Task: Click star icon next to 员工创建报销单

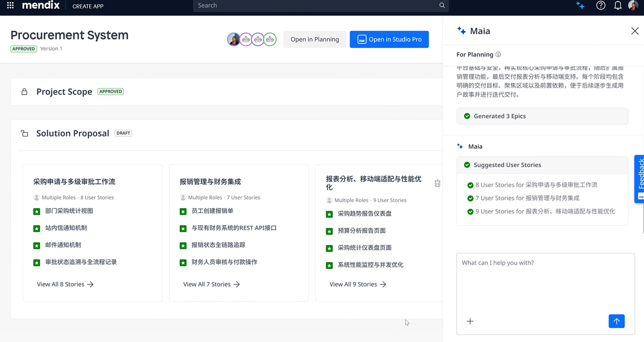Action: (x=183, y=212)
